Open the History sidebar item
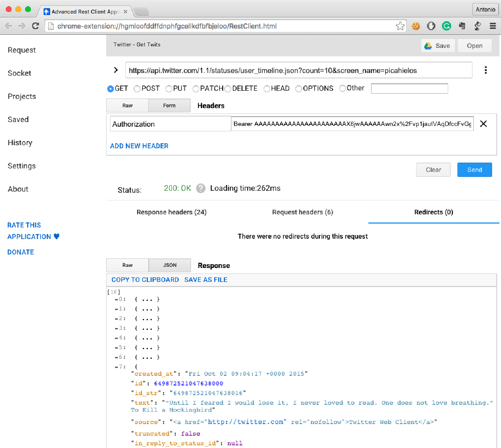This screenshot has width=501, height=448. tap(20, 143)
